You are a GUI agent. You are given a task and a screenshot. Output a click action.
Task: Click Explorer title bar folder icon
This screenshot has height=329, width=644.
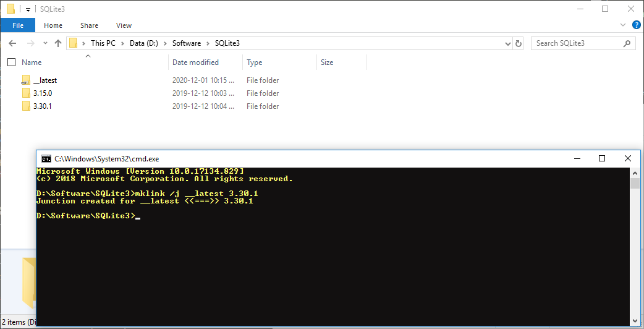pos(11,9)
